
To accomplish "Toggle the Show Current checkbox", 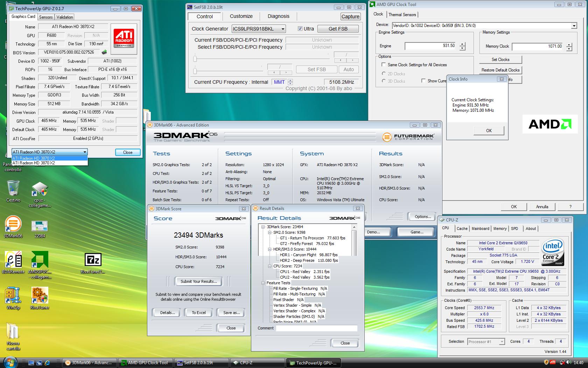I will 423,81.
